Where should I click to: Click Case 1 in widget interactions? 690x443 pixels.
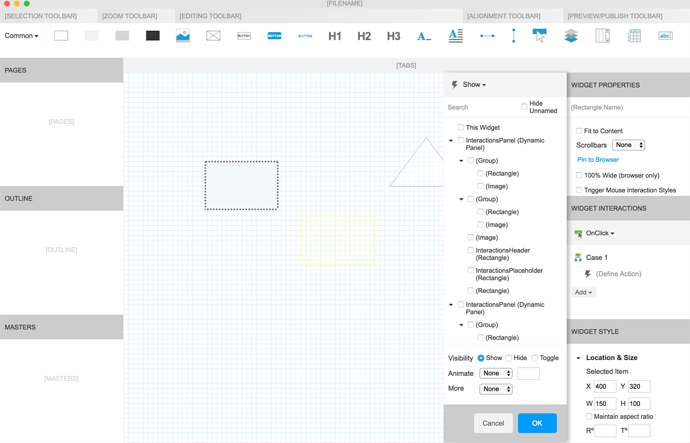(596, 257)
